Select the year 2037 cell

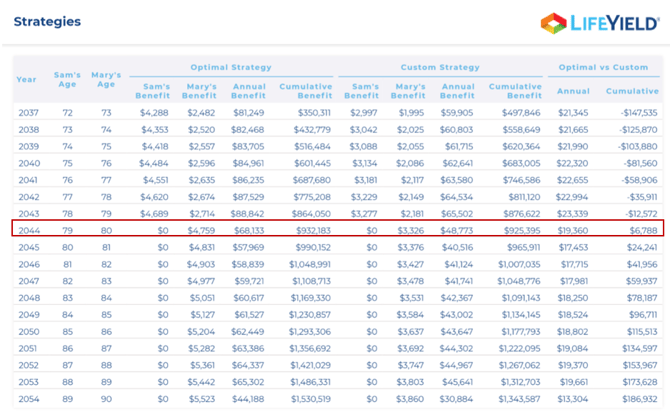[x=28, y=113]
